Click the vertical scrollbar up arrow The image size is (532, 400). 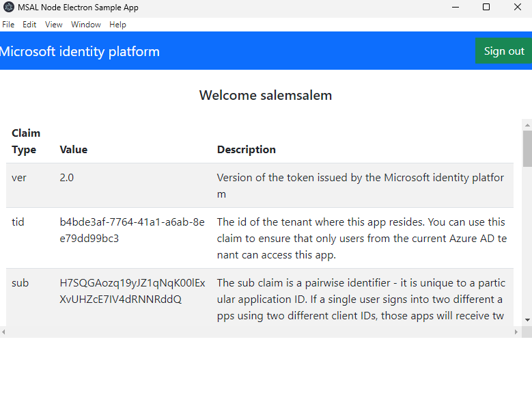[527, 125]
